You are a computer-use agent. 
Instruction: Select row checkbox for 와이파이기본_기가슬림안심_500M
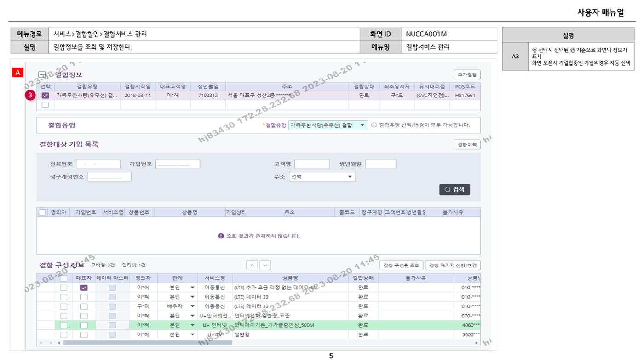pyautogui.click(x=63, y=325)
